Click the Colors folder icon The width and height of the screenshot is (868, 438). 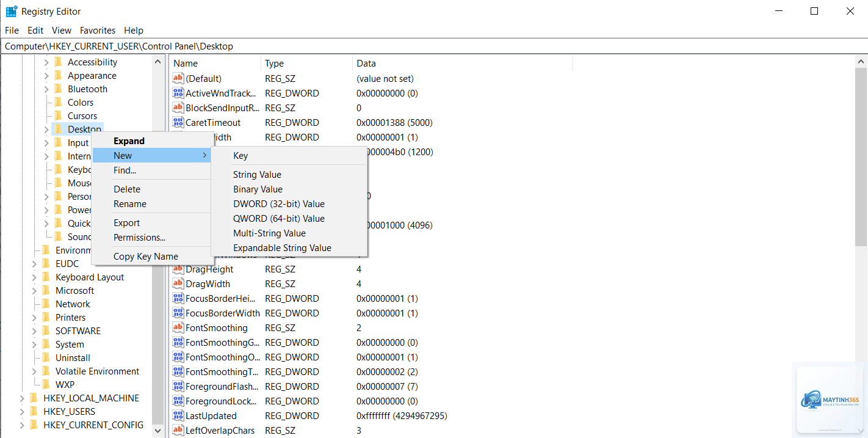[x=59, y=102]
